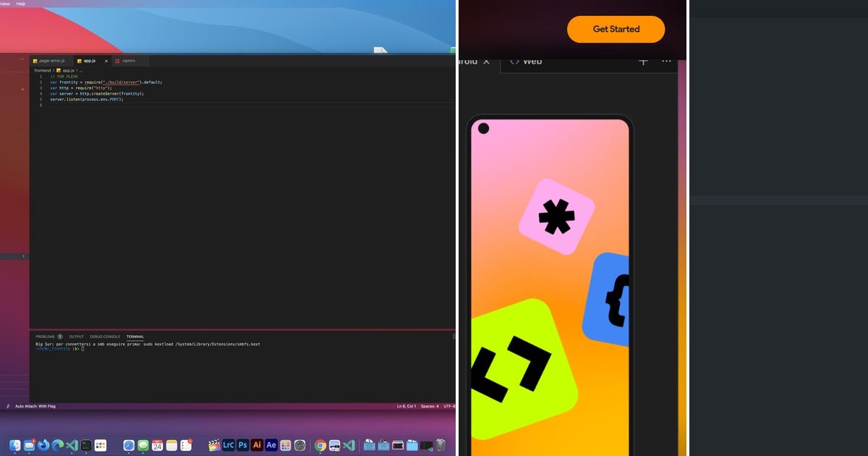Open the app.js breadcrumb dropdown
Viewport: 868px width, 456px height.
(x=69, y=70)
